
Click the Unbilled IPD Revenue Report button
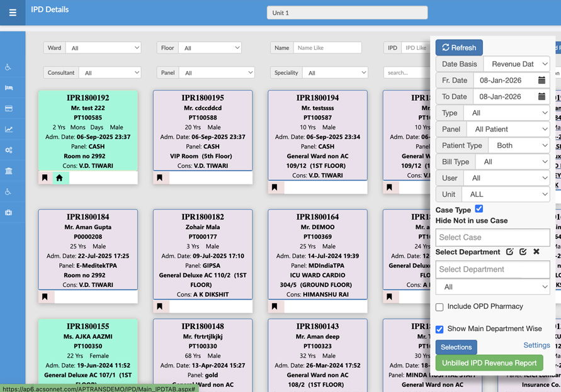[x=489, y=363]
